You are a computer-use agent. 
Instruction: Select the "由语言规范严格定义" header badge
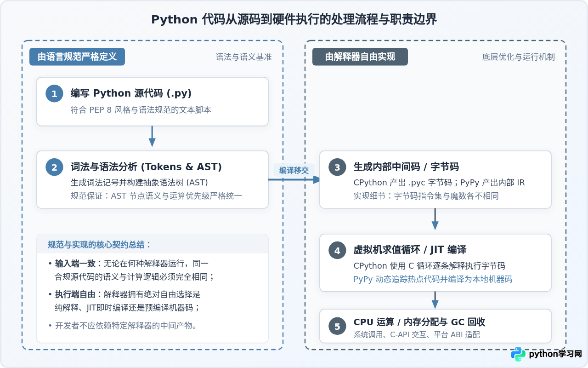(x=77, y=57)
